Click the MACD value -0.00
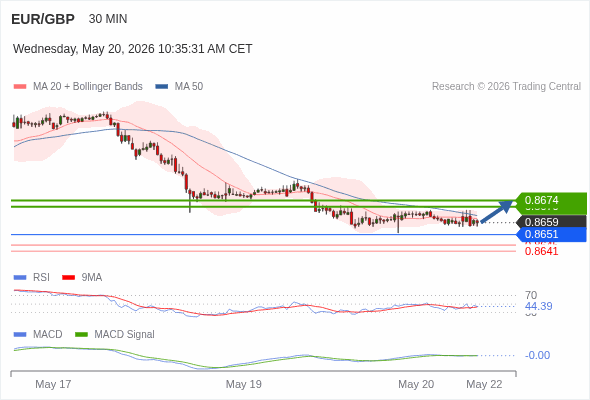 pyautogui.click(x=537, y=355)
